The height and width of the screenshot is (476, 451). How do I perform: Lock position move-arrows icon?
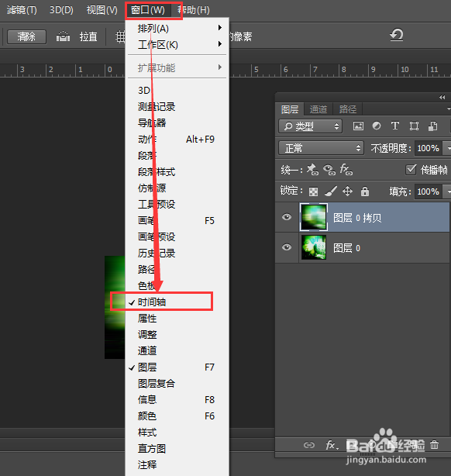347,191
